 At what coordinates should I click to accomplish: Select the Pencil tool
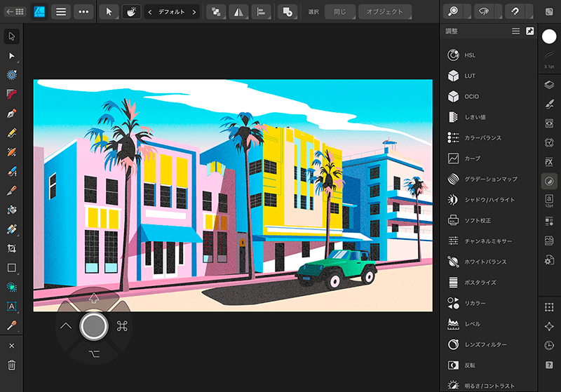(11, 133)
